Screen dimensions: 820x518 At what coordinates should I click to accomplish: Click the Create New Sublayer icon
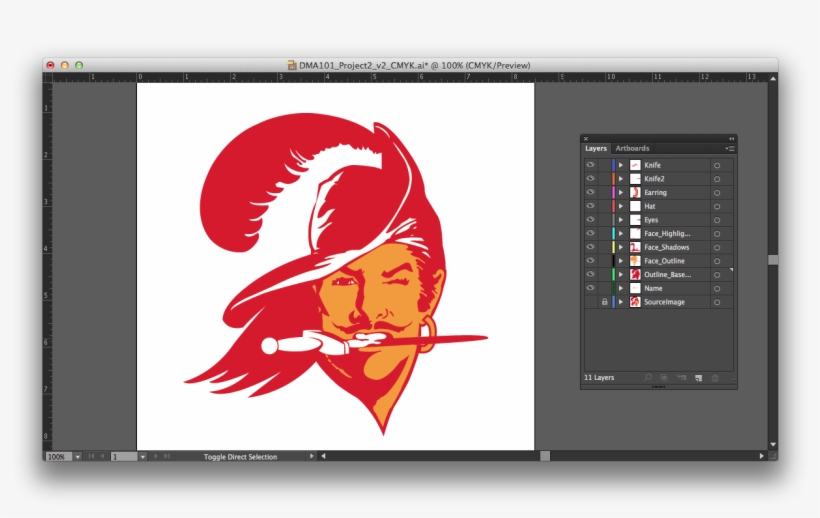pos(681,377)
